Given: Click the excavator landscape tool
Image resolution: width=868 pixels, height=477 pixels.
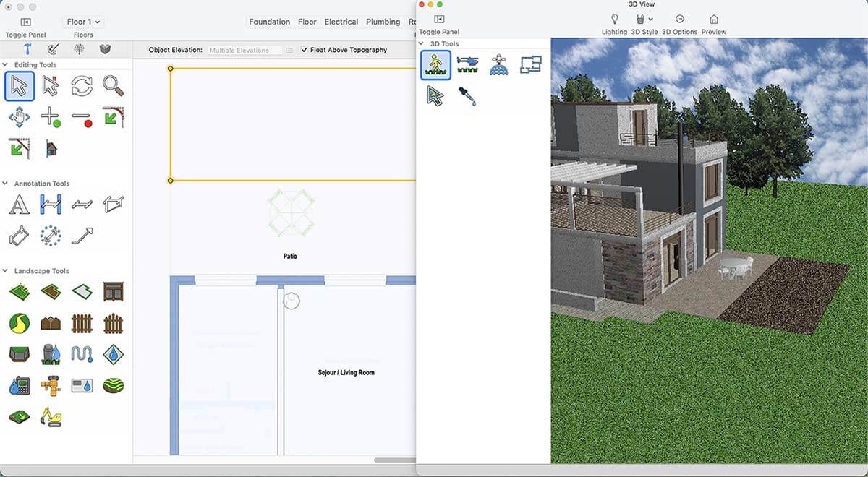Looking at the screenshot, I should (x=51, y=417).
